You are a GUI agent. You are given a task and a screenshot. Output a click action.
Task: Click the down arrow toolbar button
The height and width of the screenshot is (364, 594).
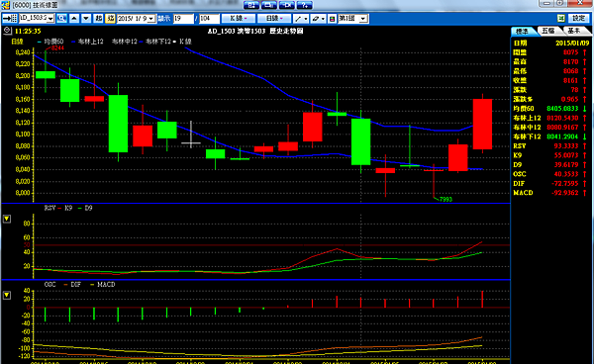[x=86, y=18]
